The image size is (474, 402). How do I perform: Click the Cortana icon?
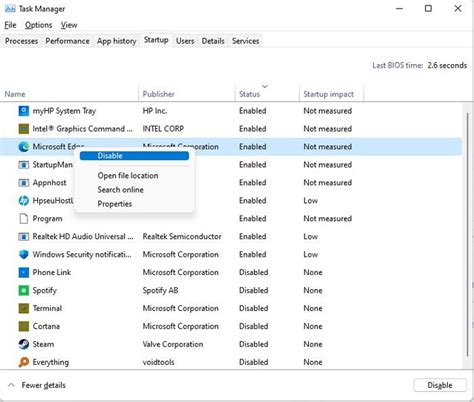coord(24,326)
